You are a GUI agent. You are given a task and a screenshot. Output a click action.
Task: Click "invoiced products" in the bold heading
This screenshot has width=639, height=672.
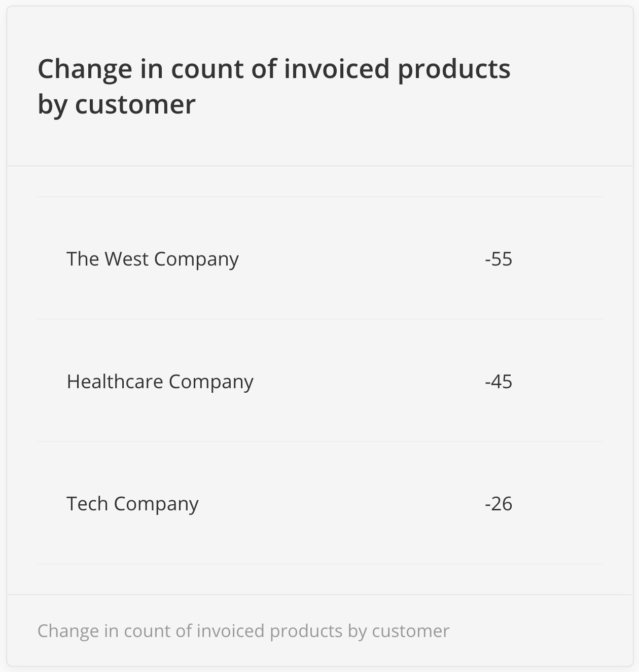tap(397, 68)
